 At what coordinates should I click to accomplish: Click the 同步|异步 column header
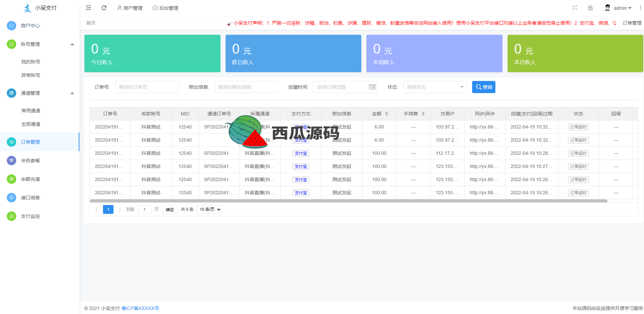click(x=485, y=114)
